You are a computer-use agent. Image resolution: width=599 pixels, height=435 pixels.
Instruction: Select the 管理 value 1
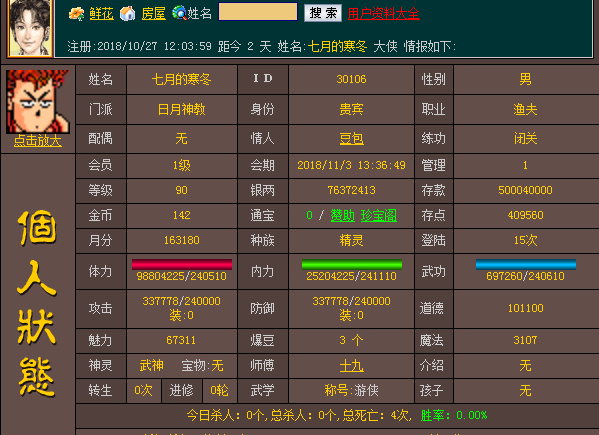pyautogui.click(x=526, y=165)
